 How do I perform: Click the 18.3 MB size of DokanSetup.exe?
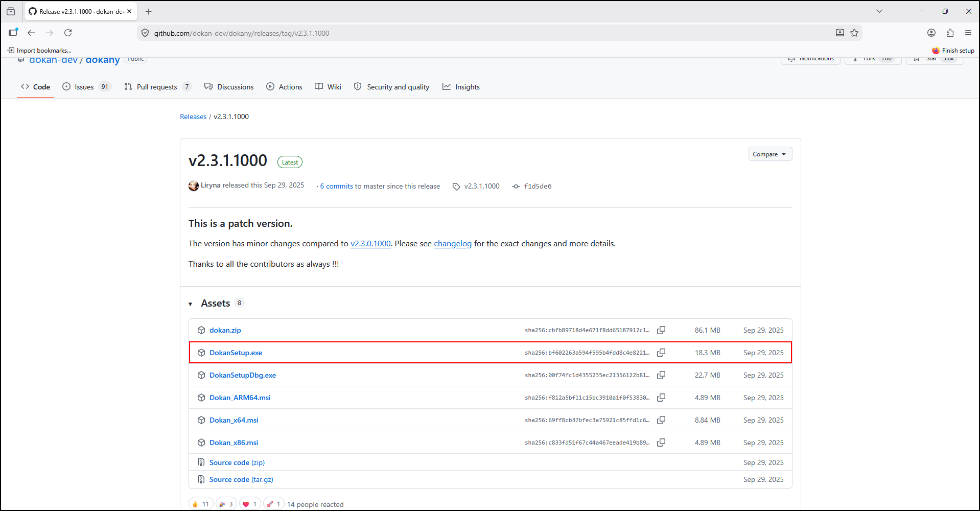coord(707,353)
